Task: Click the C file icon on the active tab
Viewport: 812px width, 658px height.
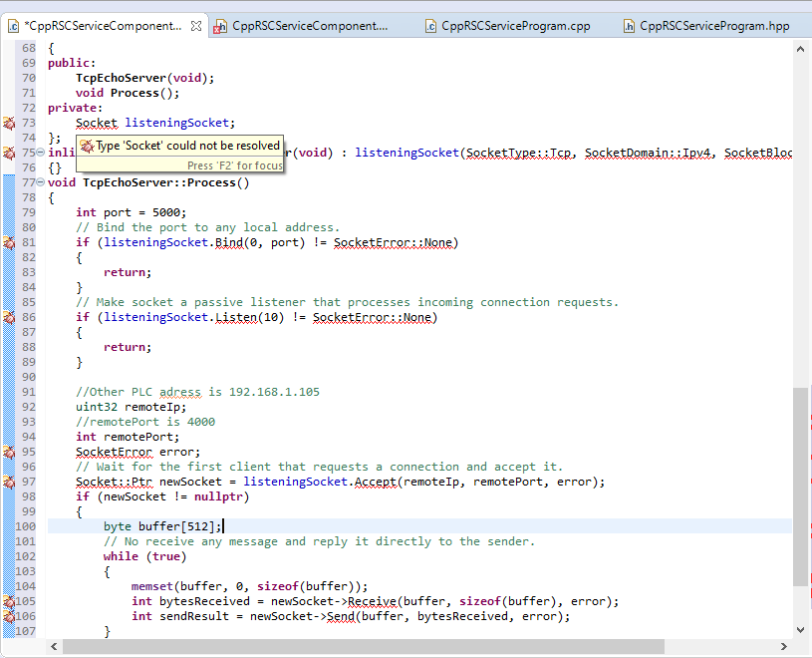Action: pyautogui.click(x=14, y=26)
